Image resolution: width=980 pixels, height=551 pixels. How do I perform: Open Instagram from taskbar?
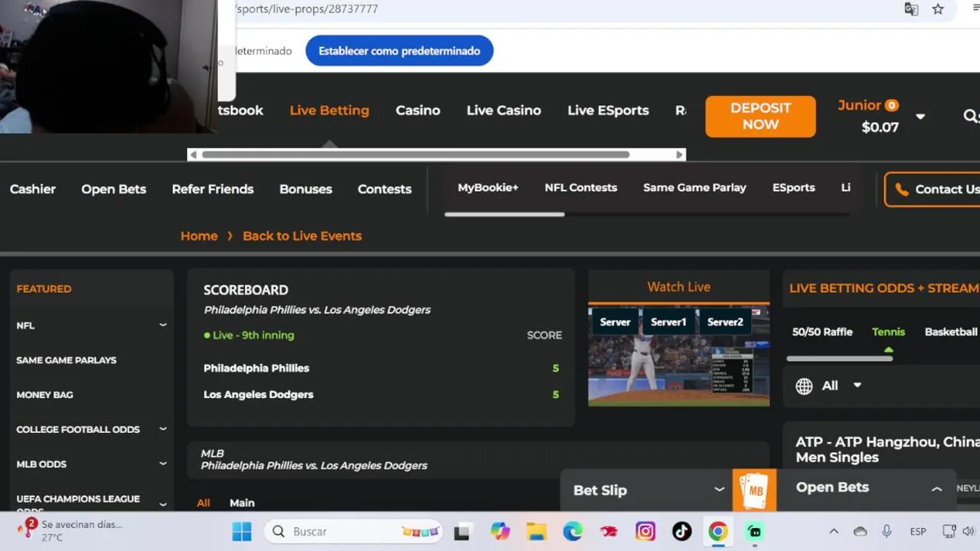[645, 531]
